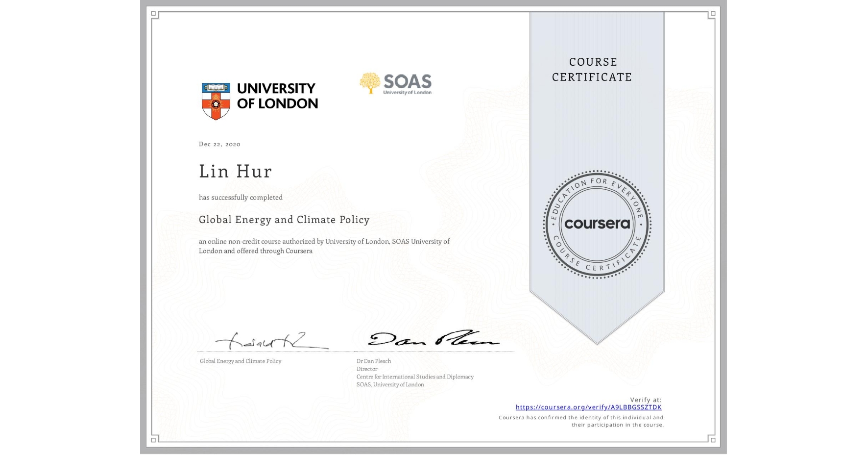Screen dimensions: 868x455
Task: Click the corner ornament at bottom left
Action: (154, 440)
